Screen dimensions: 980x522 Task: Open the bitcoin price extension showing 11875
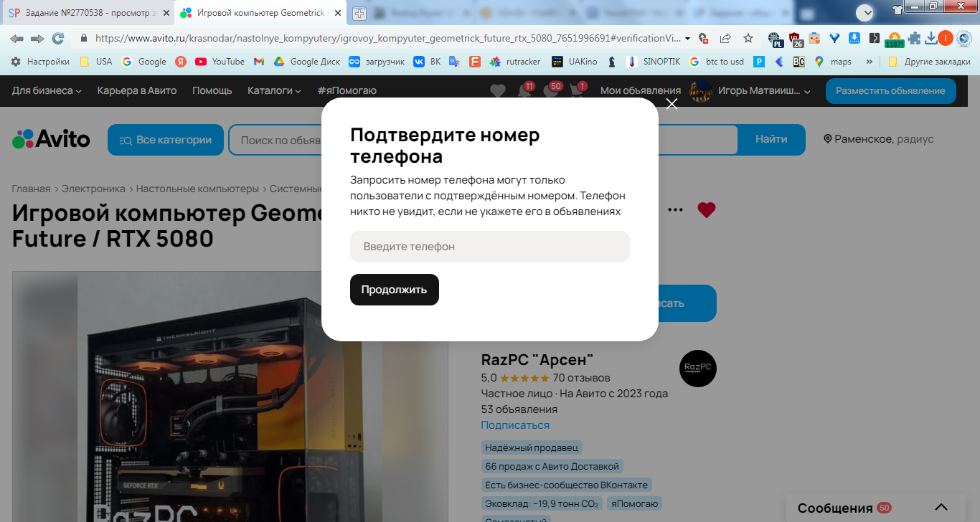[894, 39]
